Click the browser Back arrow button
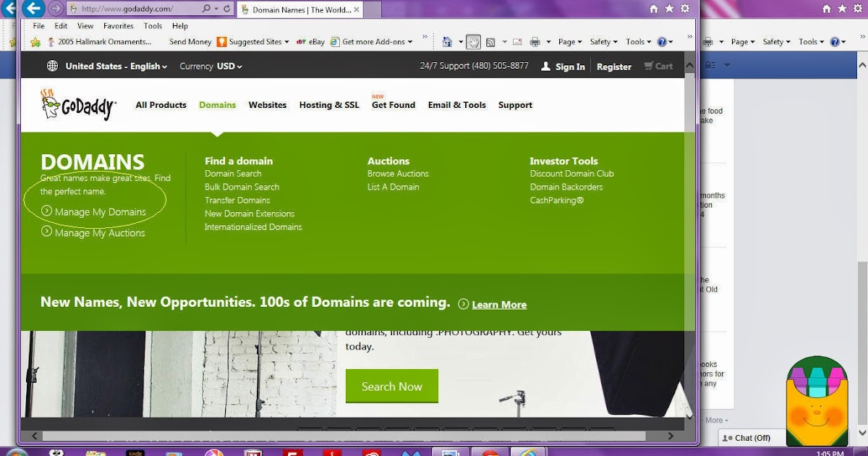868x456 pixels. tap(32, 9)
